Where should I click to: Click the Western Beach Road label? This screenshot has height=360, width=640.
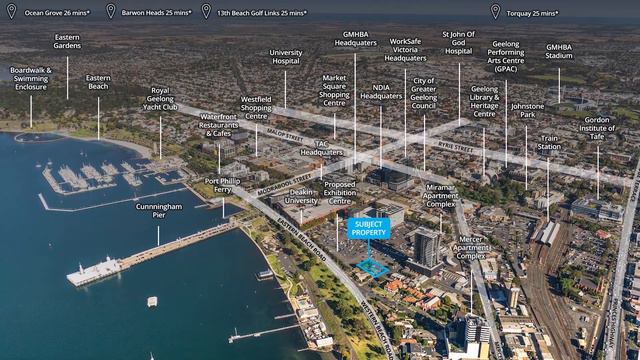click(377, 330)
